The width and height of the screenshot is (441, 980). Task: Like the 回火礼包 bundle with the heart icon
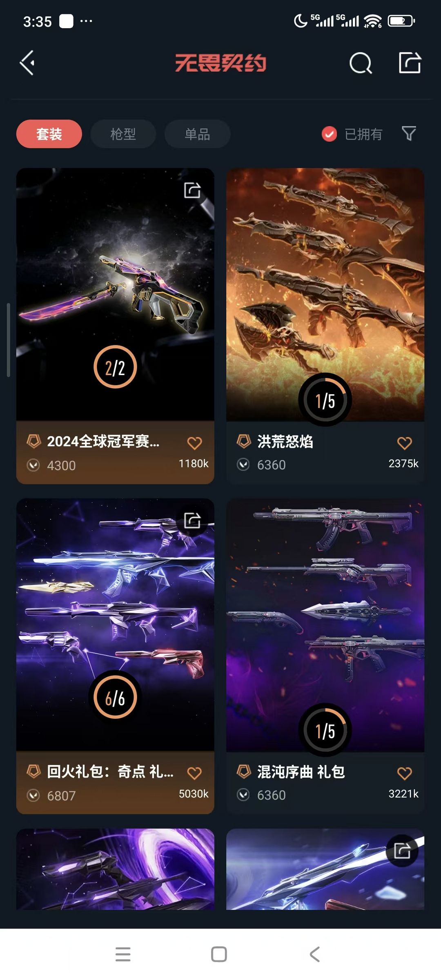tap(194, 773)
